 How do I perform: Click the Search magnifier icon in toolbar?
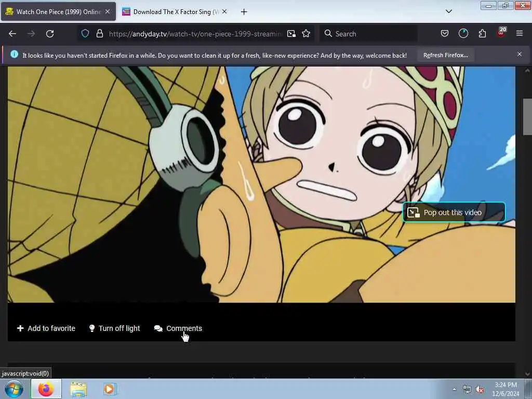coord(328,33)
